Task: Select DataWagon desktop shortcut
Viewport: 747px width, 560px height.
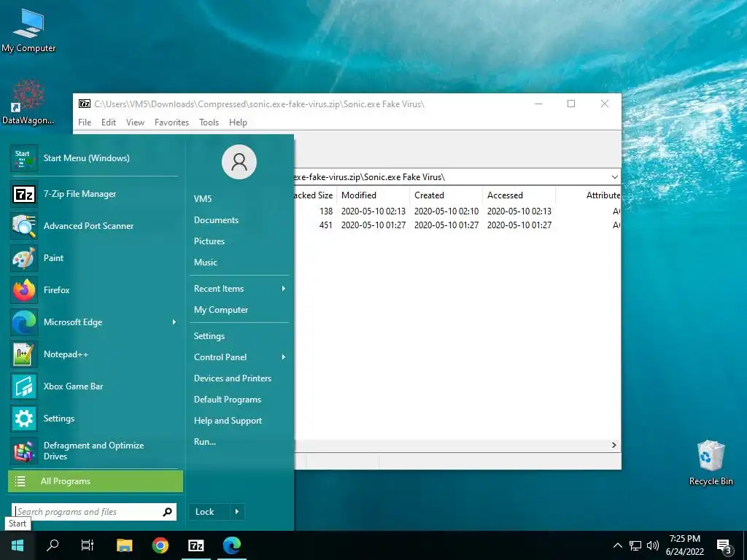Action: point(28,102)
